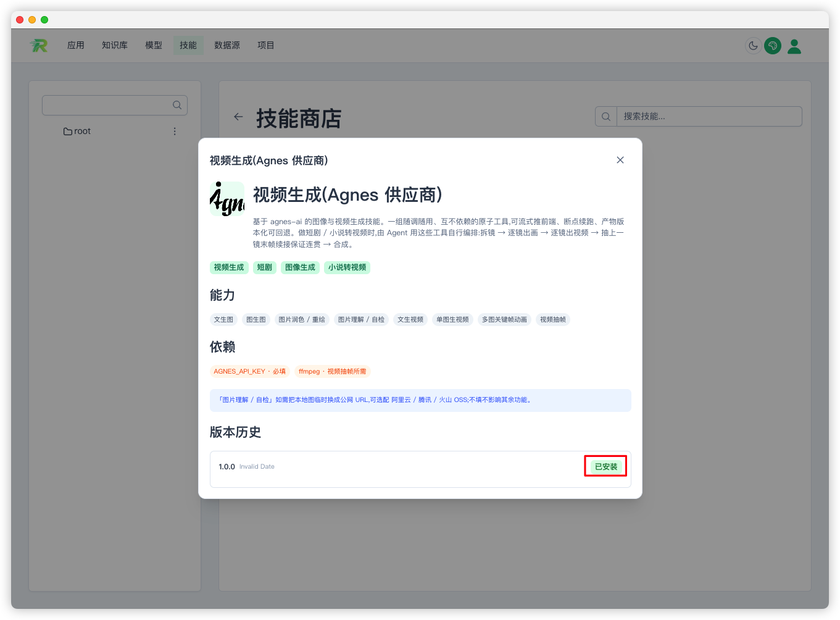This screenshot has width=840, height=620.
Task: Click the 技能商店 page title
Action: coord(299,118)
